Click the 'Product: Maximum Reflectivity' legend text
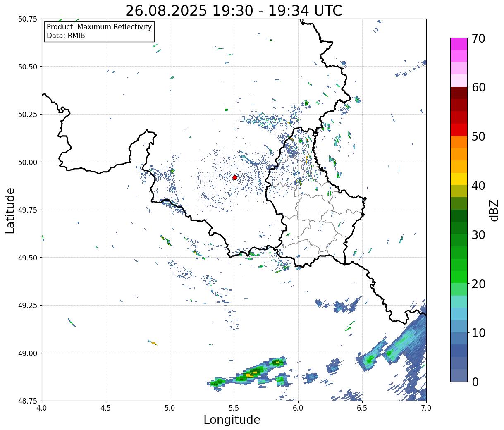The height and width of the screenshot is (430, 504). 99,27
